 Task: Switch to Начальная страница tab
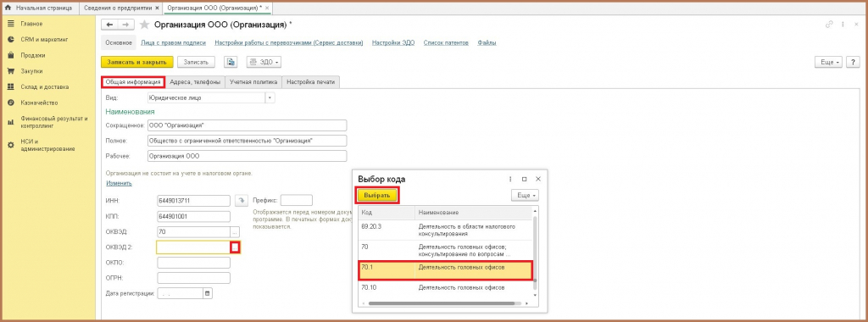[38, 8]
